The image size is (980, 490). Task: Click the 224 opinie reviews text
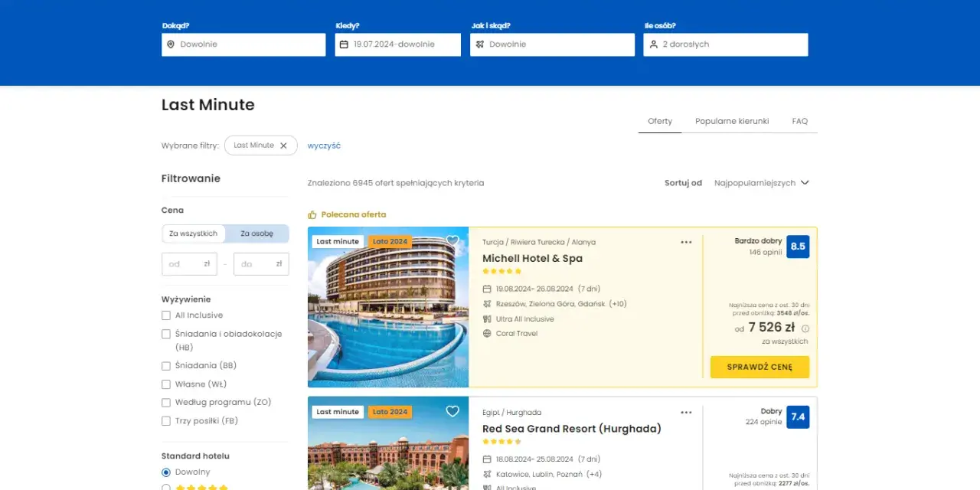coord(764,422)
